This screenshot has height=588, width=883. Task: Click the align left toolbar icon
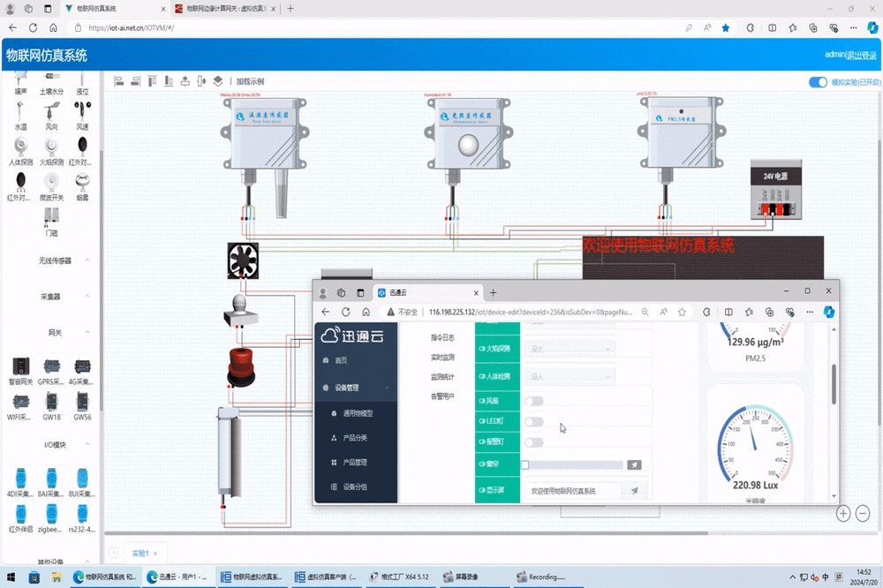point(119,81)
